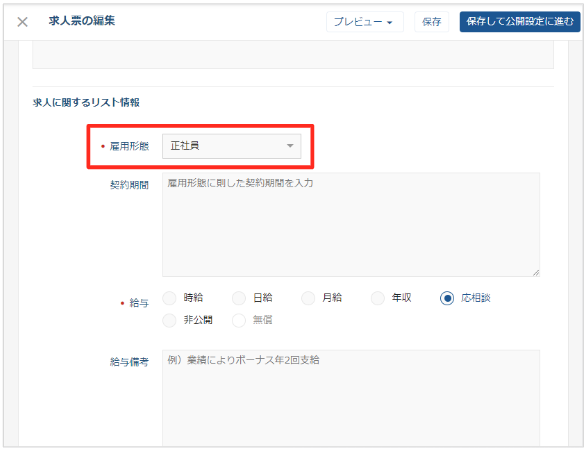Image resolution: width=588 pixels, height=450 pixels.
Task: Click the arrow of 雇用形態 combo box
Action: point(290,146)
